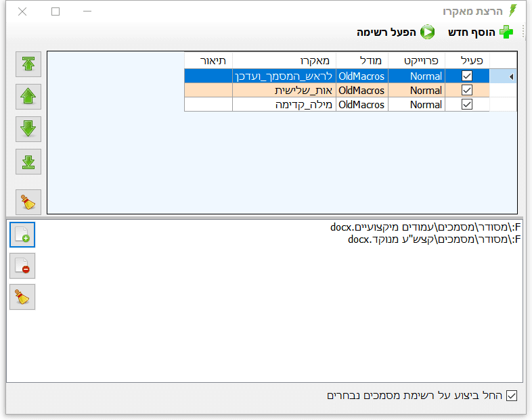Select document עמודים מיקצועיים.docx in list
This screenshot has width=532, height=420.
pyautogui.click(x=426, y=227)
